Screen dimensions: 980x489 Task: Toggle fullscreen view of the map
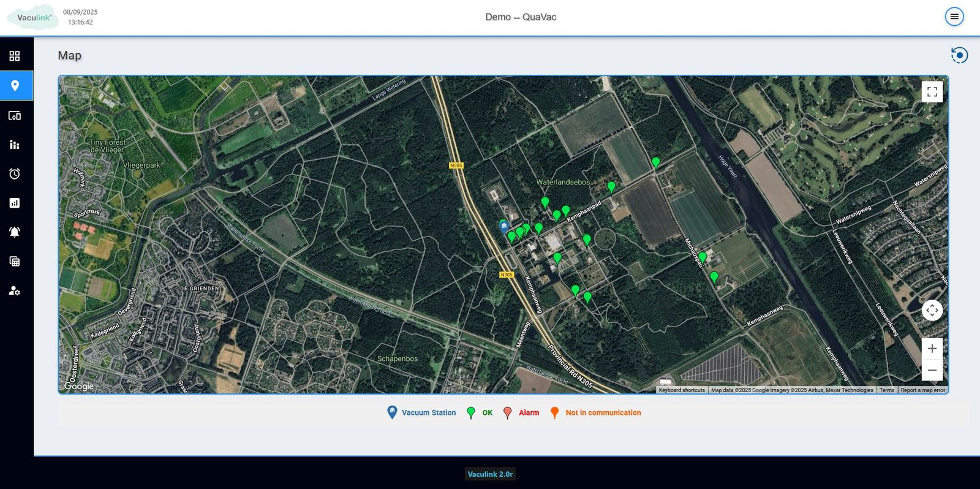tap(932, 92)
